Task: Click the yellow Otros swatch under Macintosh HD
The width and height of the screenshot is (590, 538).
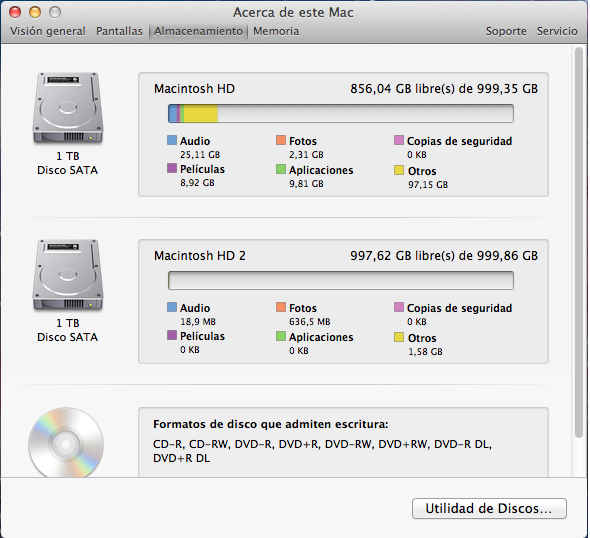Action: point(399,170)
